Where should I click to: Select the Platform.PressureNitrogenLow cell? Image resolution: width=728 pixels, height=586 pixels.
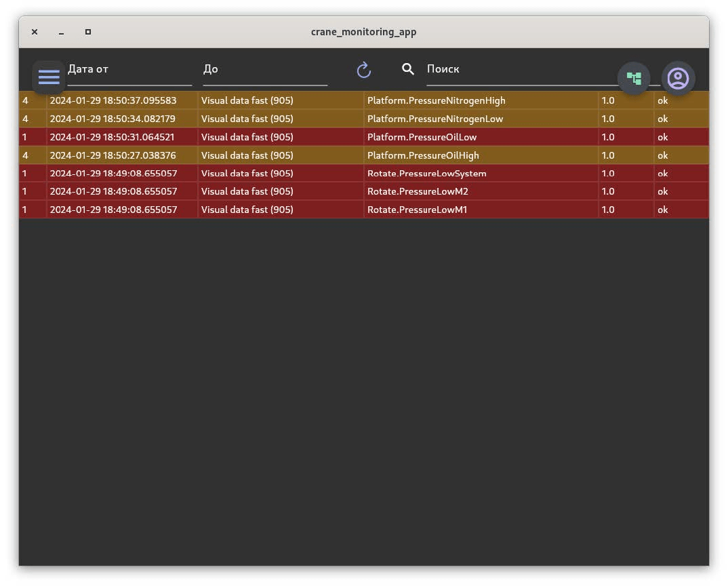coord(481,119)
